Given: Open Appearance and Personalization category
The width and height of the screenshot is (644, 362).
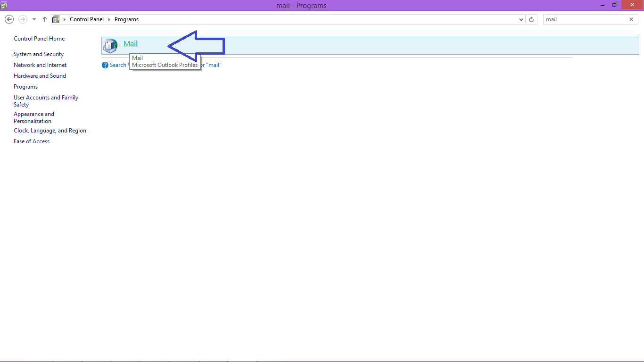Looking at the screenshot, I should [x=34, y=117].
